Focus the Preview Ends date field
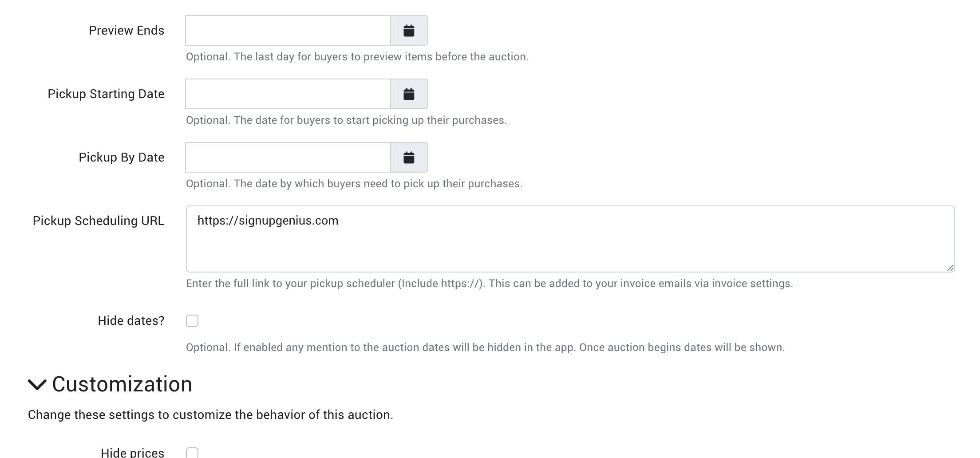The height and width of the screenshot is (458, 980). click(288, 31)
